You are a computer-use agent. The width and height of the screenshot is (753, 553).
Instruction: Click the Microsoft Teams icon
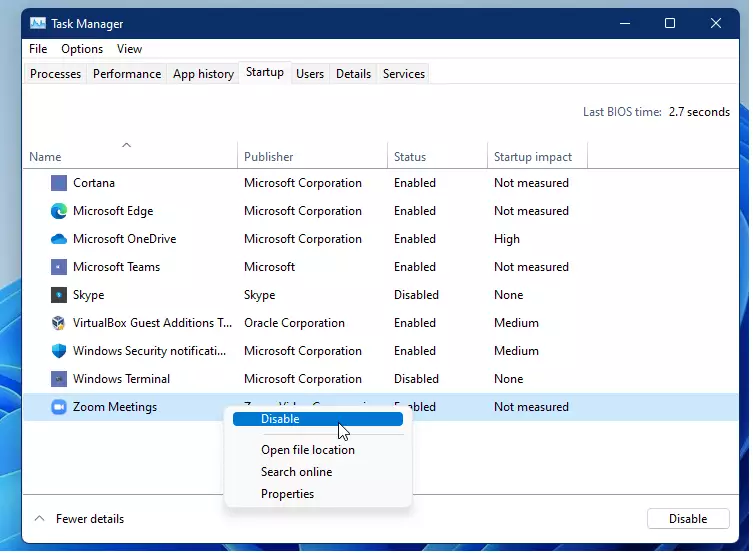[59, 267]
